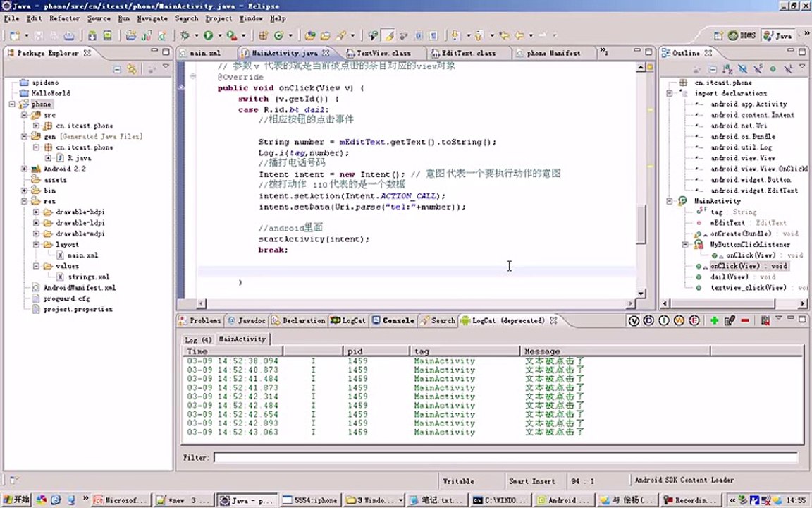Collapse import declarations in Outline
This screenshot has width=812, height=508.
669,93
